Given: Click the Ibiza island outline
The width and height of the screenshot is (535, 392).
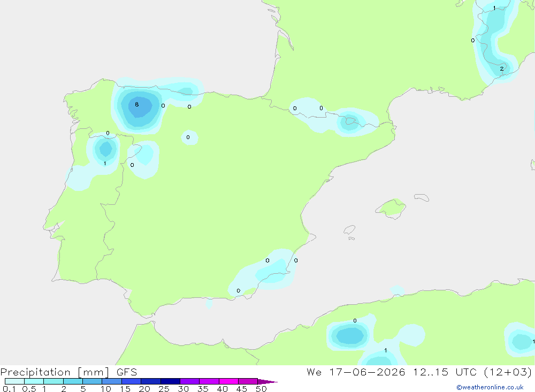Looking at the screenshot, I should click(349, 229).
